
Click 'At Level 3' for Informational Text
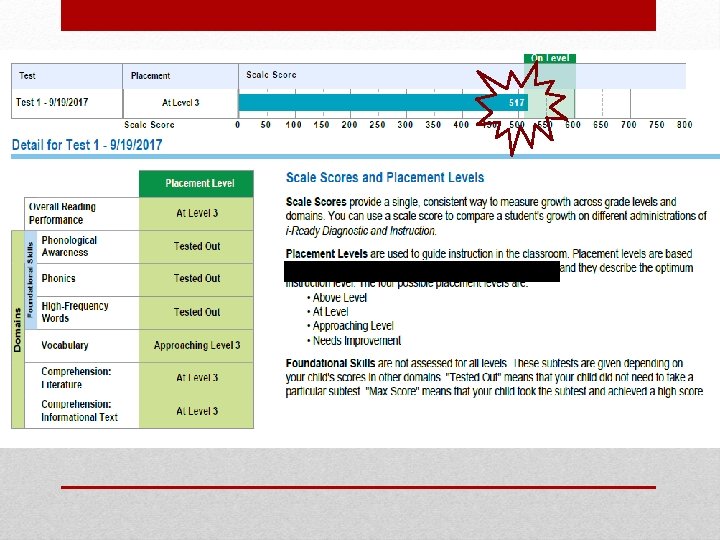tap(197, 411)
